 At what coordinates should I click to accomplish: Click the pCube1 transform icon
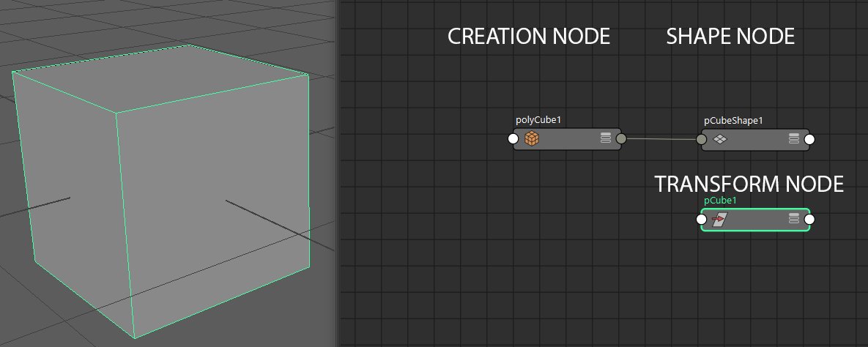tap(719, 220)
